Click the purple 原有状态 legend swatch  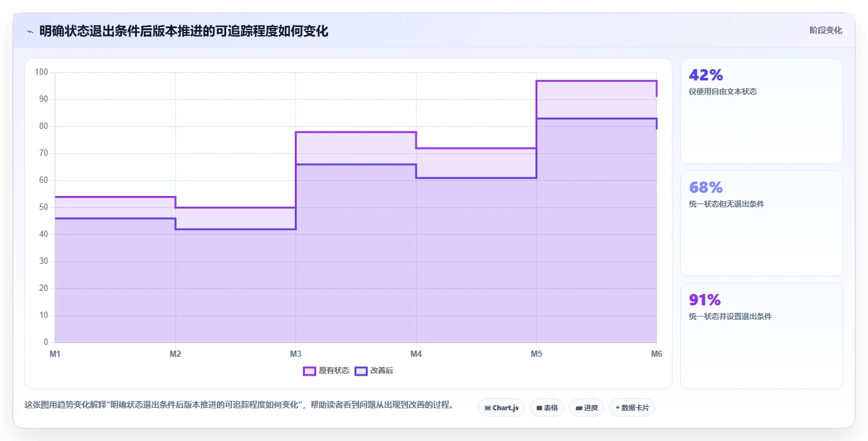click(309, 371)
